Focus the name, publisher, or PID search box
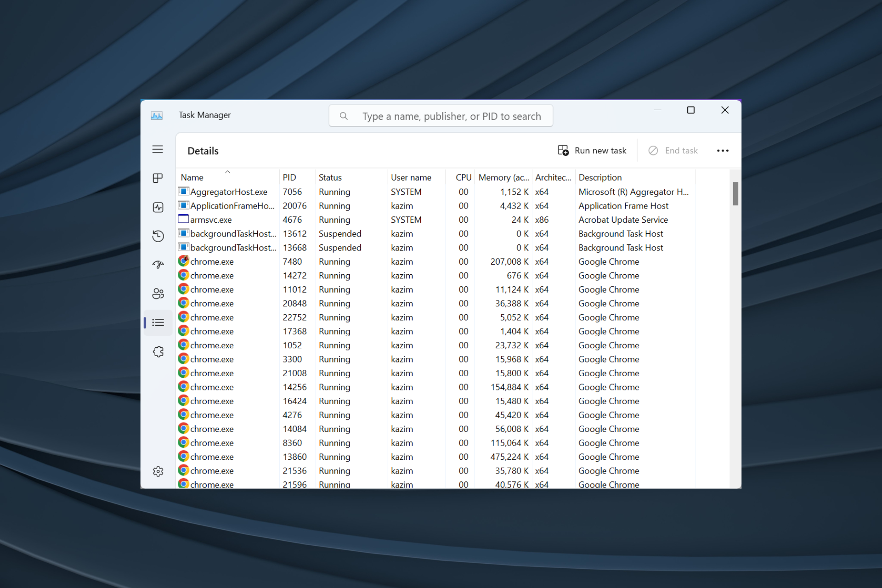This screenshot has width=882, height=588. pos(441,116)
